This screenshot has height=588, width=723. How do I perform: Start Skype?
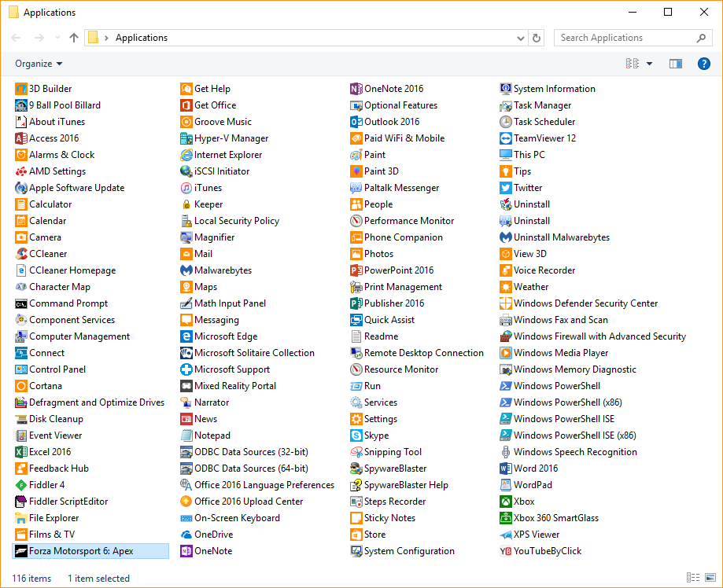(368, 435)
